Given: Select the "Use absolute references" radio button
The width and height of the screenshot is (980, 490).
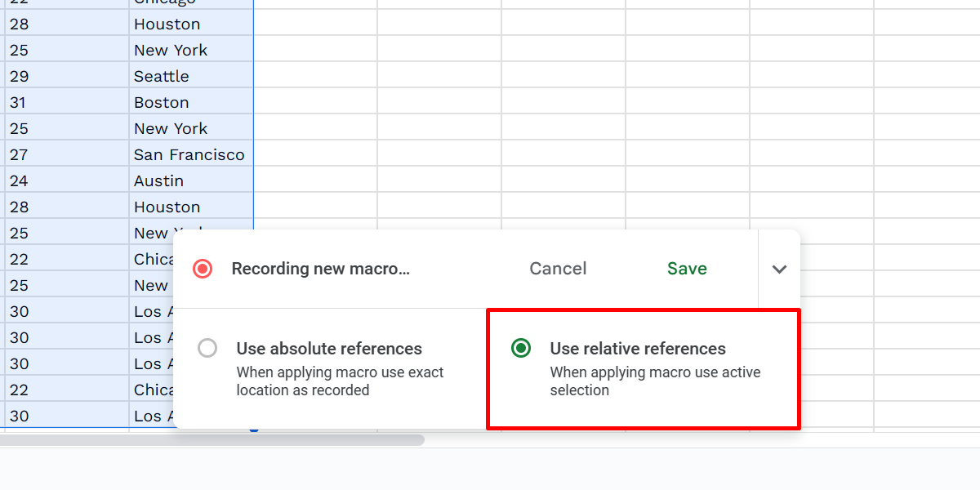Looking at the screenshot, I should coord(207,348).
